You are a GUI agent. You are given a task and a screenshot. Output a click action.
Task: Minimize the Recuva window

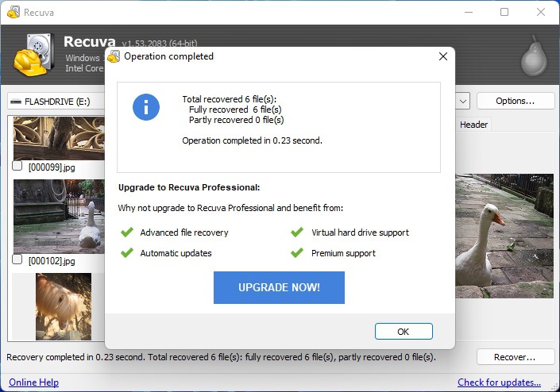[469, 12]
